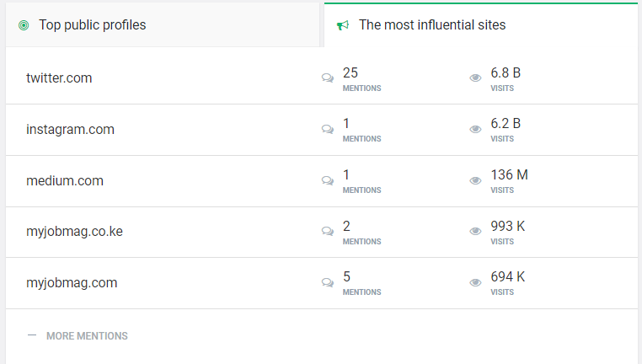Open the twitter.com site link

[x=59, y=78]
